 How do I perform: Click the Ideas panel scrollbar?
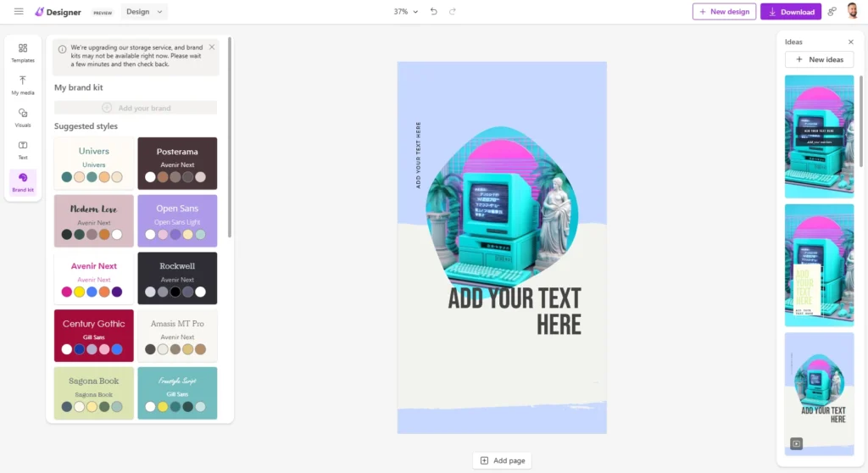[861, 120]
